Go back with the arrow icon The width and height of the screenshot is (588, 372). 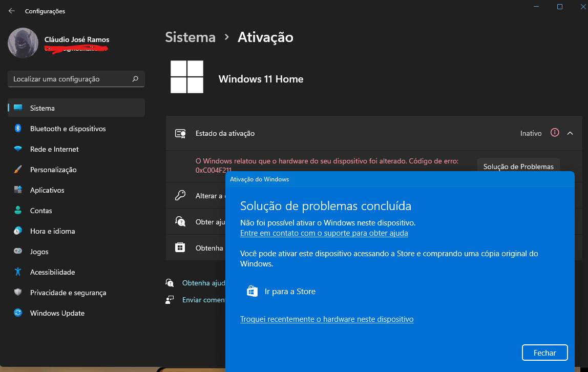[x=12, y=11]
